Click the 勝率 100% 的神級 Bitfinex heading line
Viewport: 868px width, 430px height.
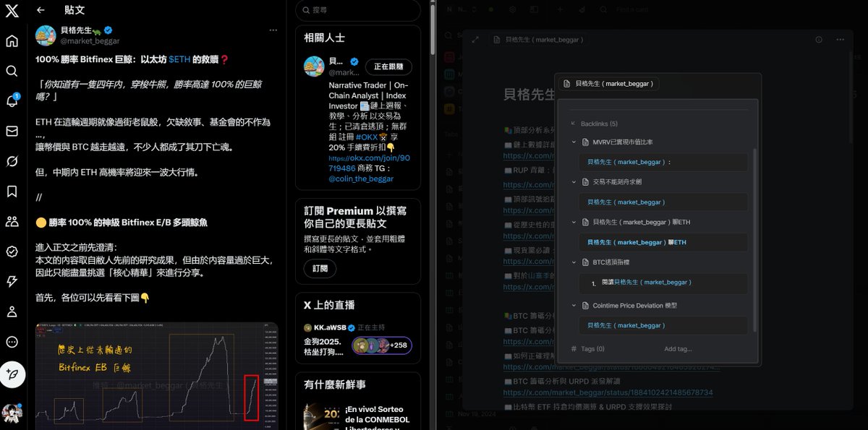click(x=122, y=223)
